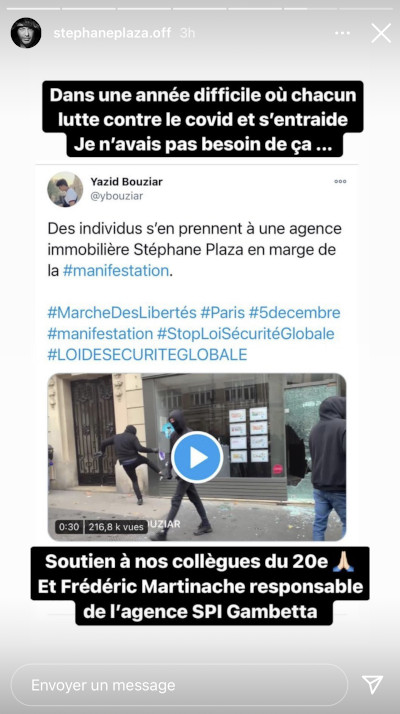Screen dimensions: 400x714
Task: Open the #LOIDESECURITEGLOBALE hashtag
Action: point(147,354)
